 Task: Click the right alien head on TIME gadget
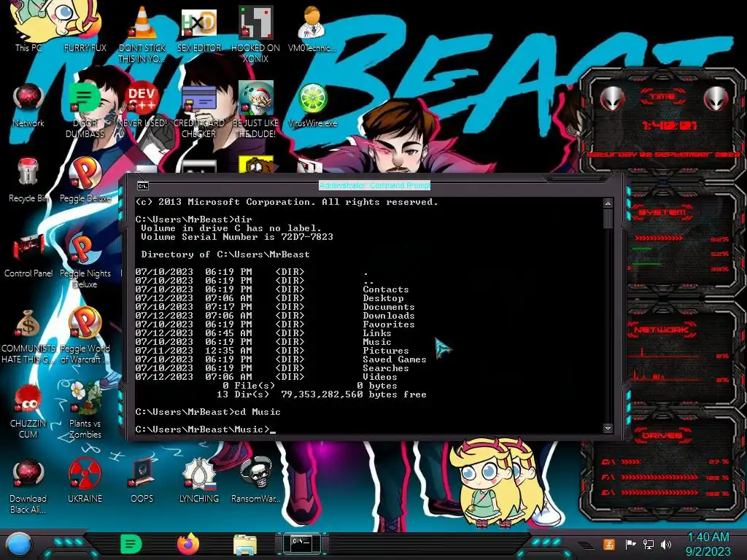pyautogui.click(x=716, y=99)
